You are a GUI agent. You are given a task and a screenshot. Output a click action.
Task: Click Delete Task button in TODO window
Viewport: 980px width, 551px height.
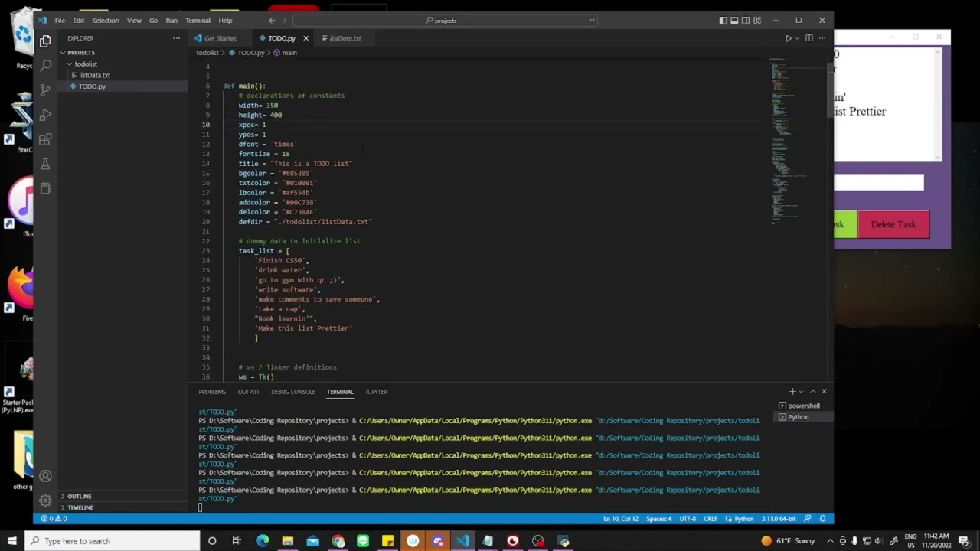pos(893,225)
